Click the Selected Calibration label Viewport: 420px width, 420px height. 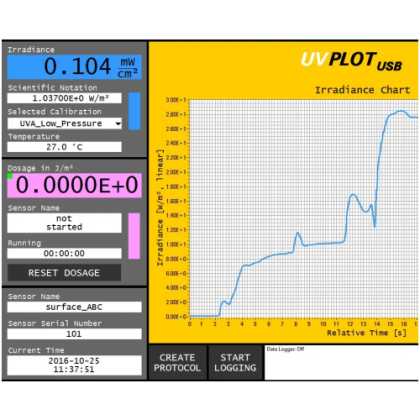[55, 112]
